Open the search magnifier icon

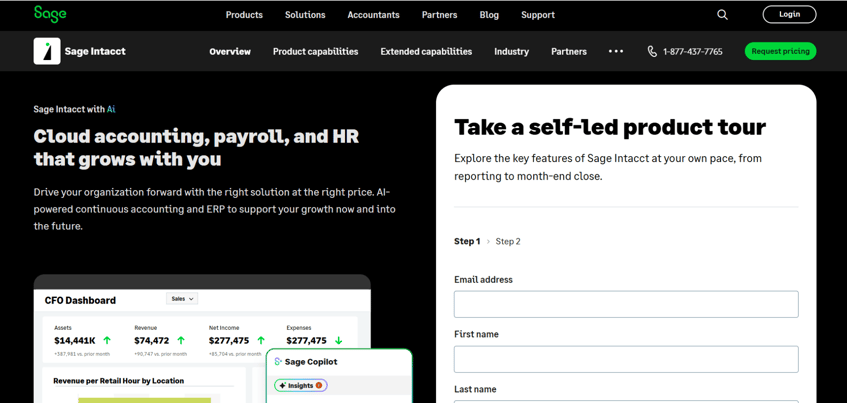pyautogui.click(x=722, y=15)
